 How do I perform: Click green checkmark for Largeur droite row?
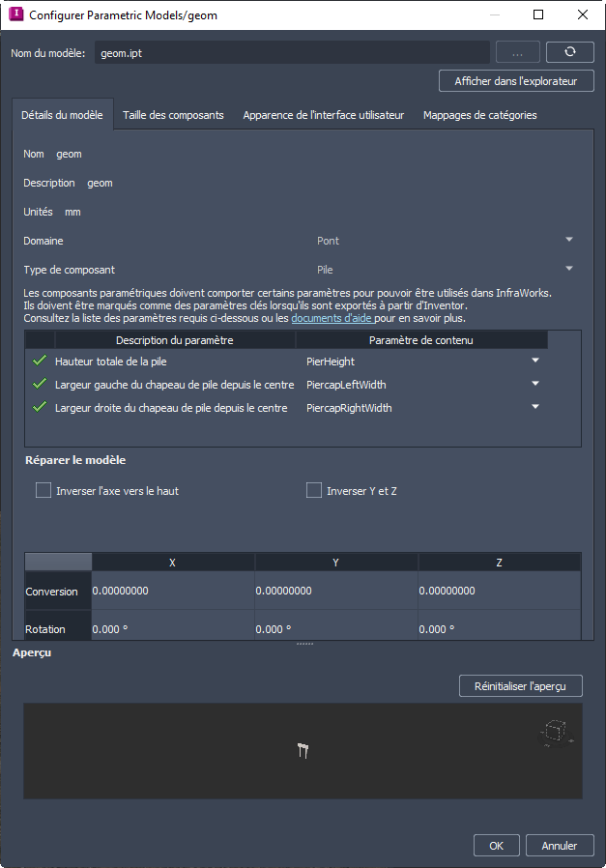pyautogui.click(x=40, y=407)
